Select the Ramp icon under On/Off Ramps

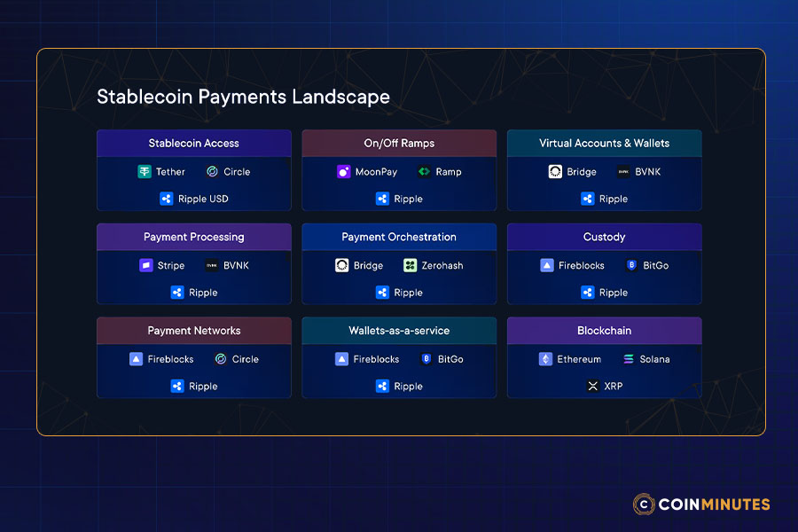pos(424,172)
